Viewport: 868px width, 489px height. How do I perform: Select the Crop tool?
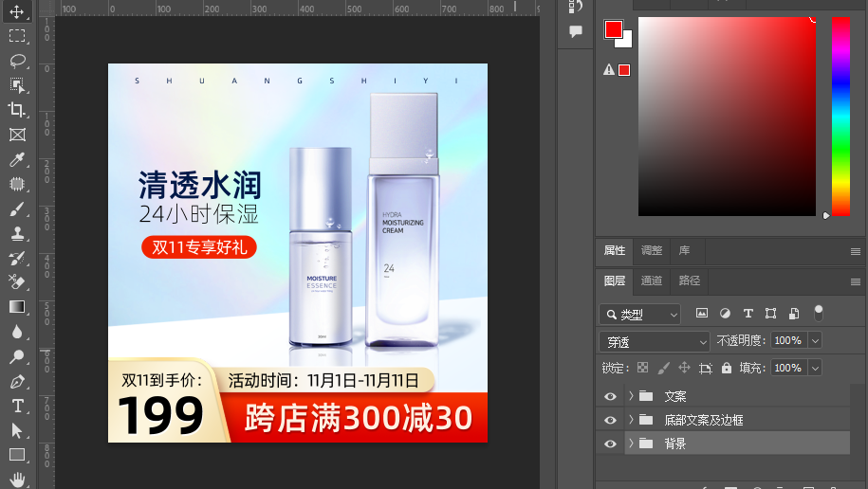[x=17, y=110]
